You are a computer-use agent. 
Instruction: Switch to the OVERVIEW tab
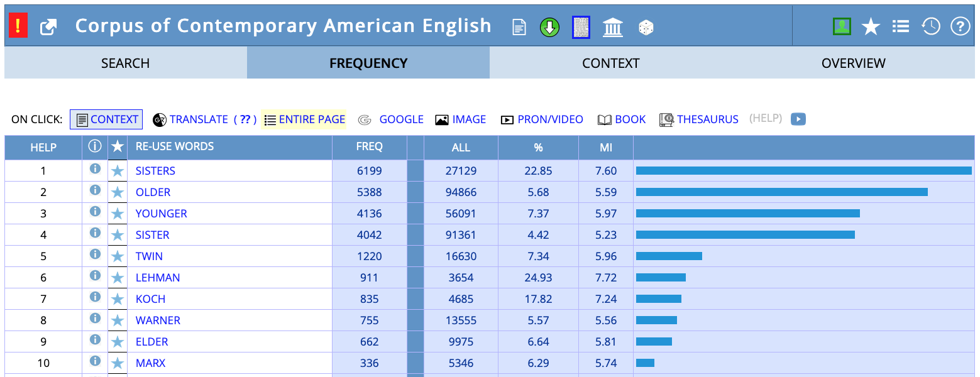pos(853,63)
